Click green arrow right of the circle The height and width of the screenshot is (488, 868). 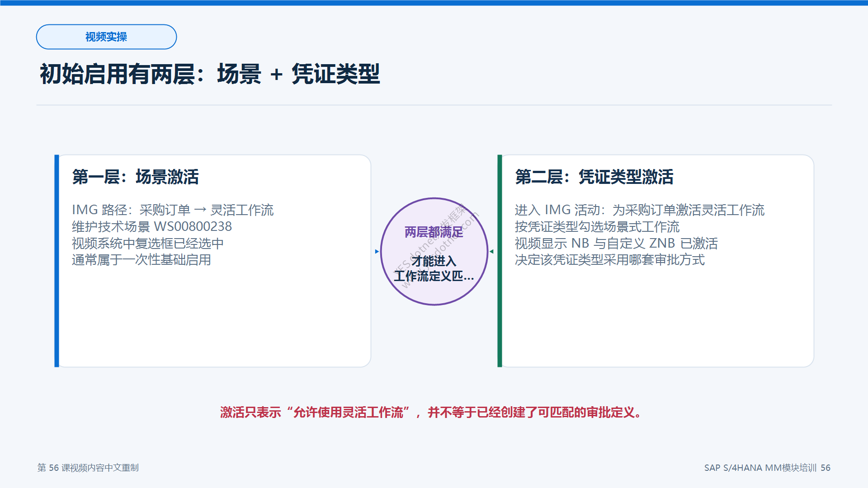coord(491,252)
